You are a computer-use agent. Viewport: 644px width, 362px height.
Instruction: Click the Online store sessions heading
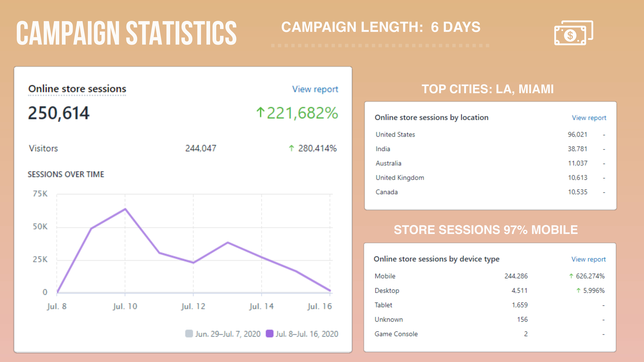click(77, 89)
